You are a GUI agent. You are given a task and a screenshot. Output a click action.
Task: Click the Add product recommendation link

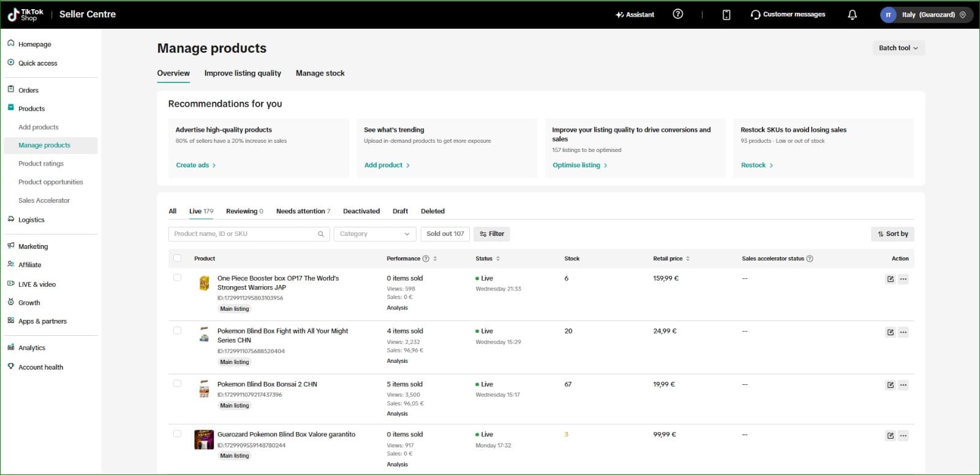click(387, 165)
